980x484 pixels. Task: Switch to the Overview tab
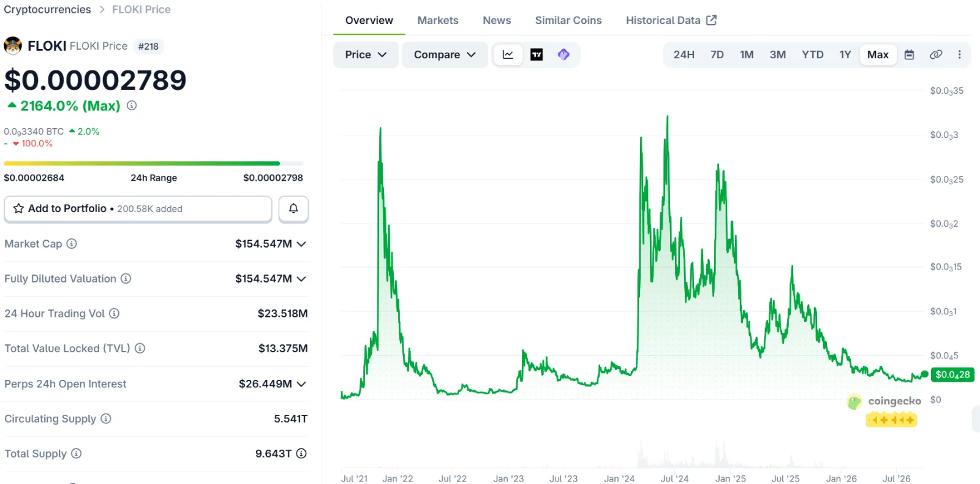(369, 20)
